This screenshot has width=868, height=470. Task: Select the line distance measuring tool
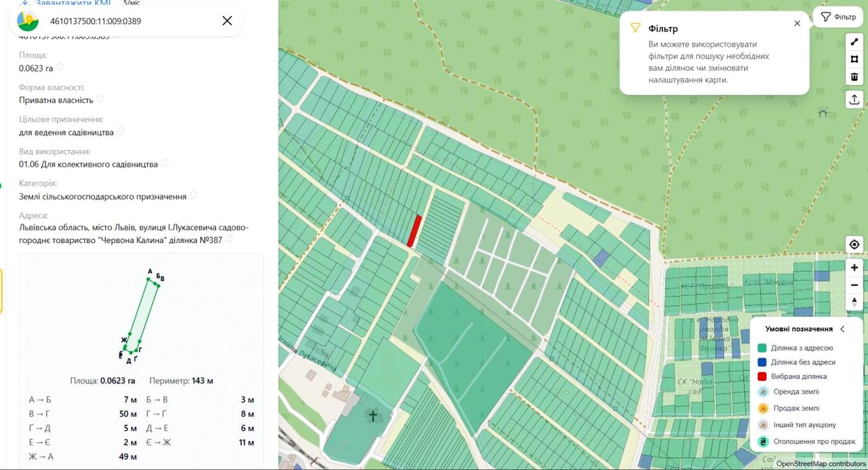point(854,42)
